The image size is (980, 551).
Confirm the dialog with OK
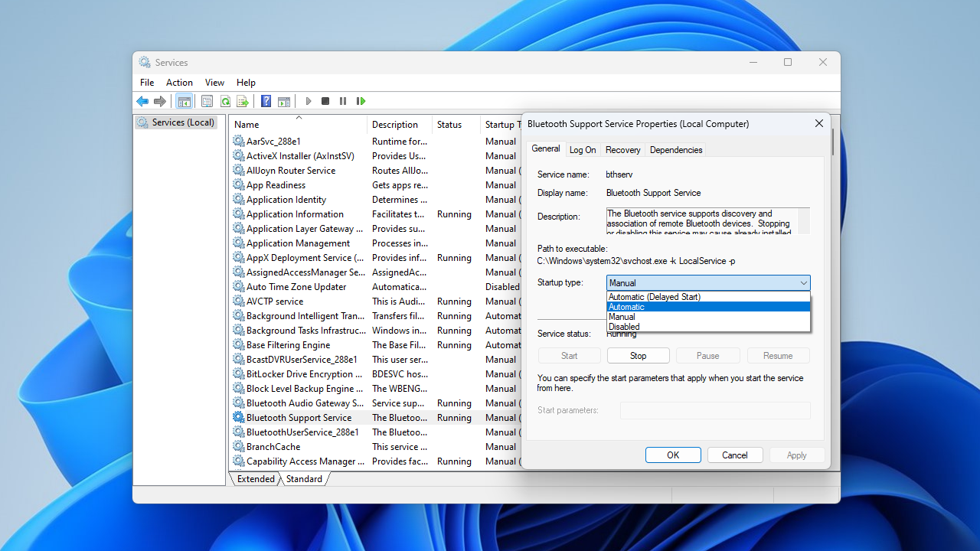(673, 455)
